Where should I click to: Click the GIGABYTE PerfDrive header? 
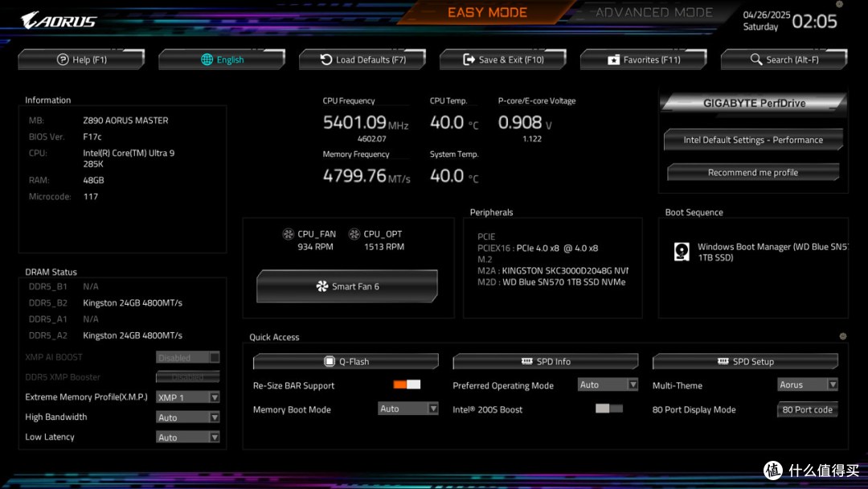tap(753, 103)
